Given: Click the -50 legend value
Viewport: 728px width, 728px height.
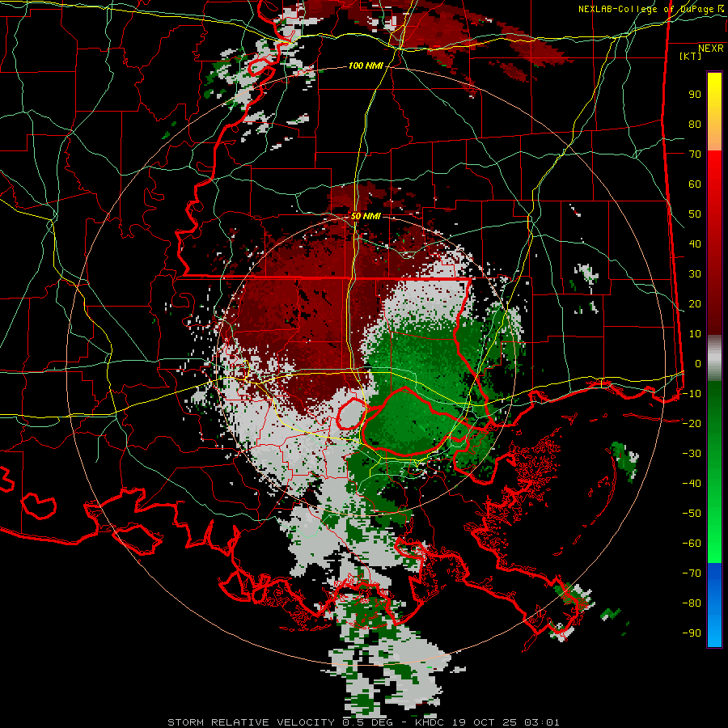Looking at the screenshot, I should (x=692, y=513).
